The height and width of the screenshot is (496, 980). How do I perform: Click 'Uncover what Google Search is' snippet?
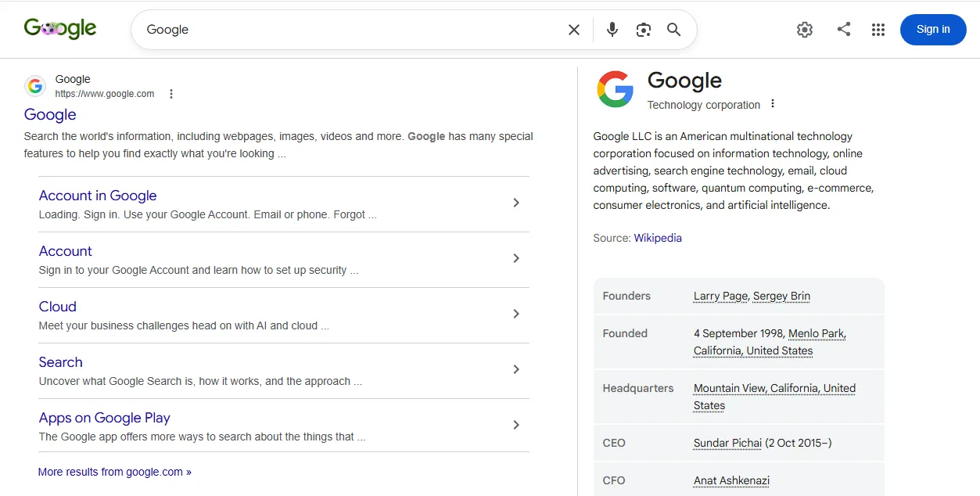(200, 381)
